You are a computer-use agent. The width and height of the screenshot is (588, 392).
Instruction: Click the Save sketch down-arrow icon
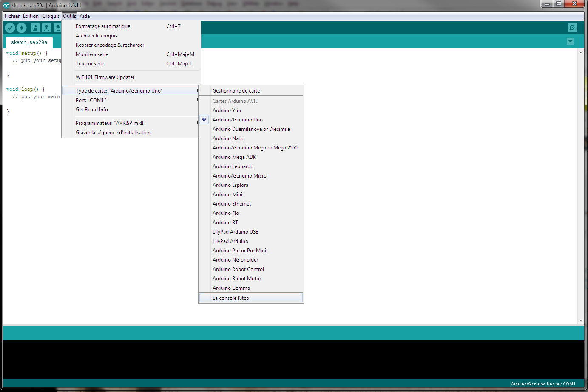click(x=57, y=28)
